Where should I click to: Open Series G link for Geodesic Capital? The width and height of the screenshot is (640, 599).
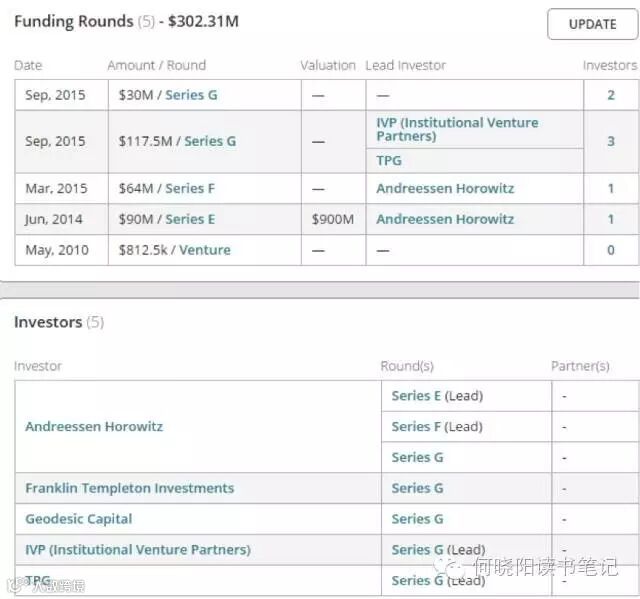click(x=417, y=519)
